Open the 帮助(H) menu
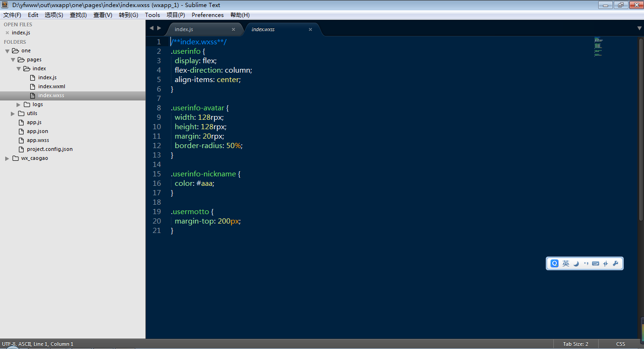 coord(240,15)
